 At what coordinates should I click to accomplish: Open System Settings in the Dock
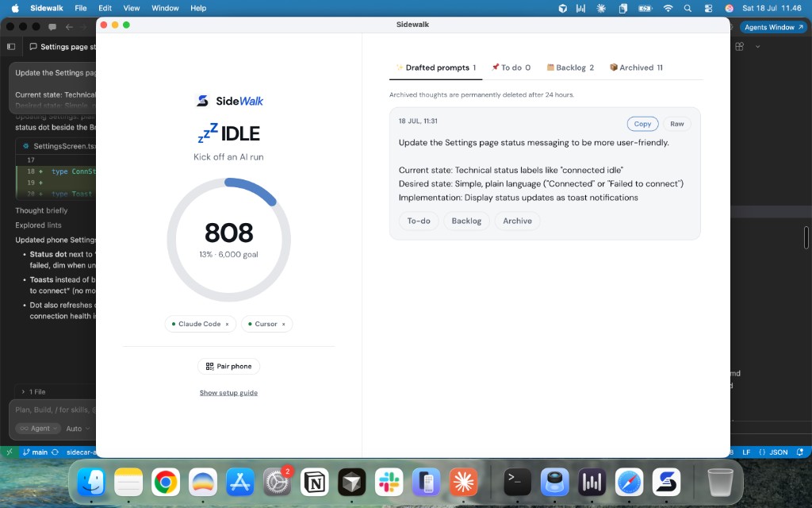[x=277, y=482]
